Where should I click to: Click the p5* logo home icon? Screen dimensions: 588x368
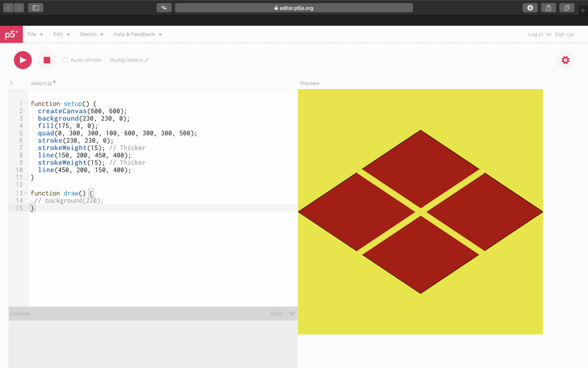tap(11, 34)
